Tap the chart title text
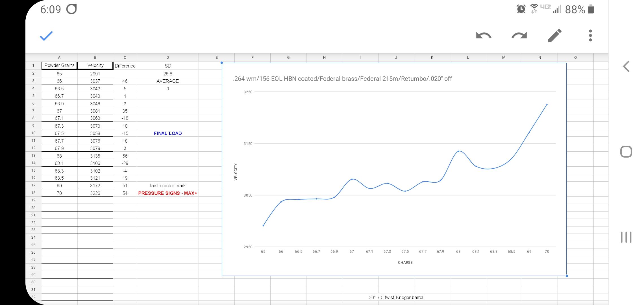This screenshot has width=644, height=305. click(x=342, y=79)
